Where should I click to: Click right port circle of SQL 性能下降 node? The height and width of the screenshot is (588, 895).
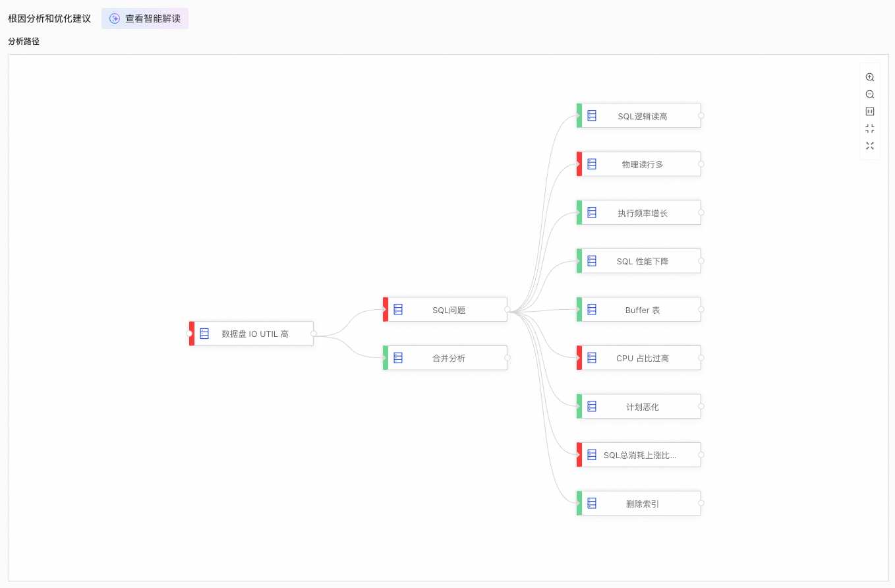coord(701,261)
